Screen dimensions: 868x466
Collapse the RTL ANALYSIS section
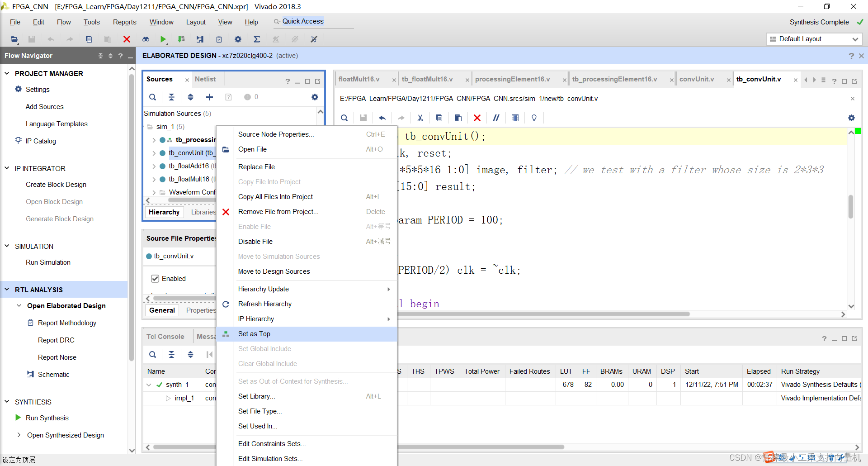[7, 290]
